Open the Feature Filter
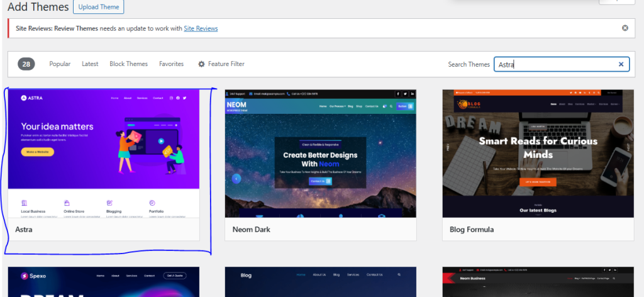 [x=221, y=64]
